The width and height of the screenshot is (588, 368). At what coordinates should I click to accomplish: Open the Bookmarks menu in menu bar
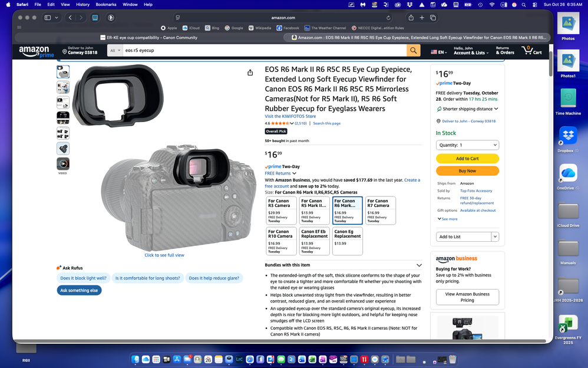click(106, 4)
